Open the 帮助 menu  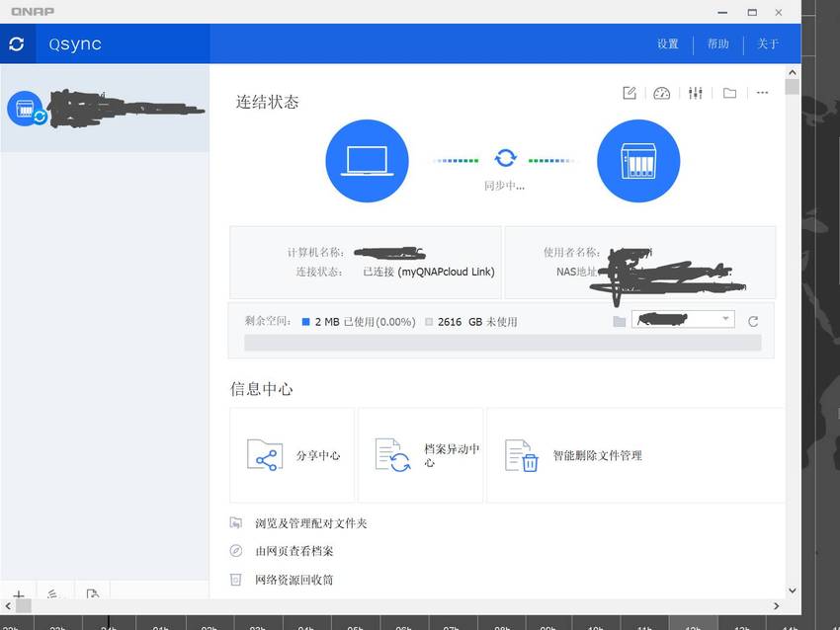coord(717,43)
